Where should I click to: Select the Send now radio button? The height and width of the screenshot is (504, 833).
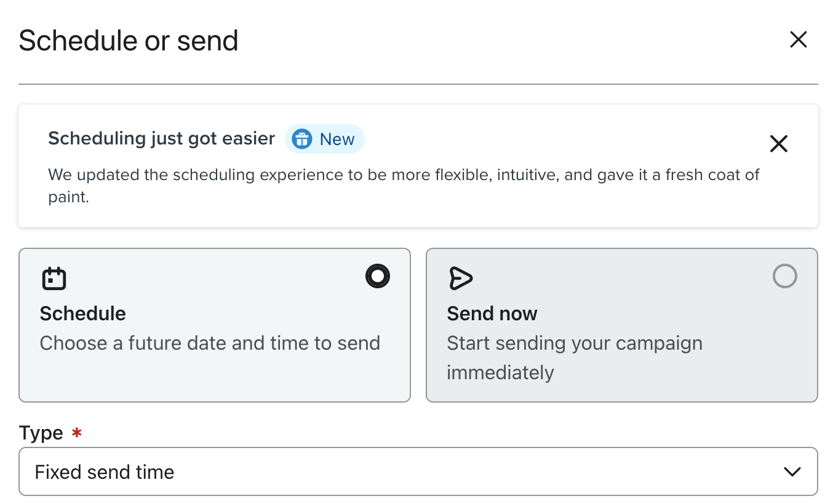pos(784,277)
